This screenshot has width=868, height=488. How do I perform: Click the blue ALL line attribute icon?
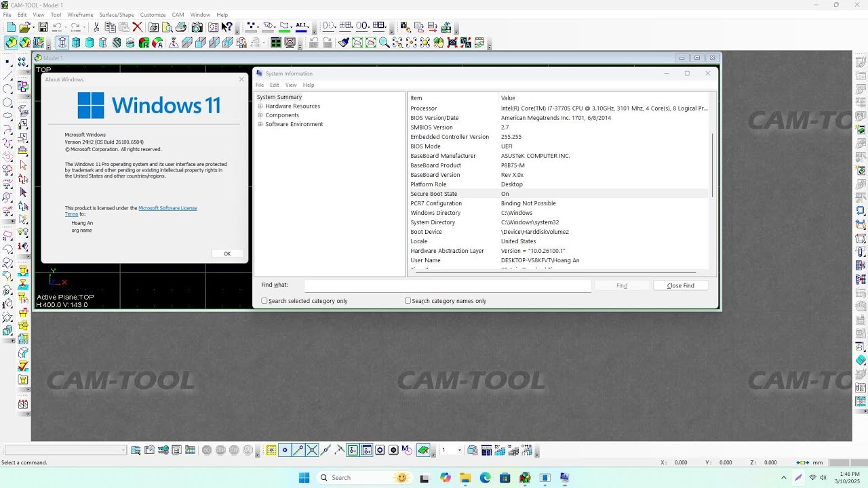tap(302, 27)
